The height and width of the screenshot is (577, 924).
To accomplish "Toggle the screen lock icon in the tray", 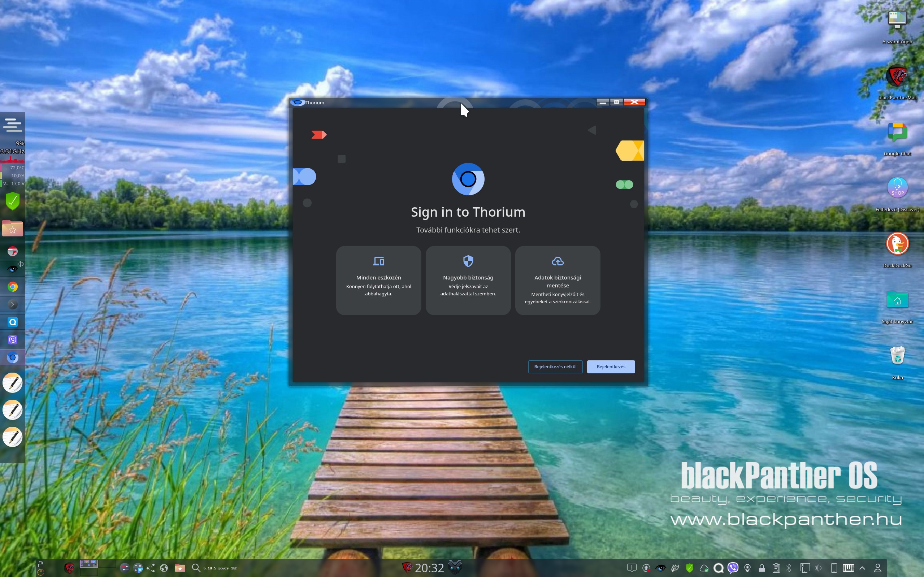I will click(x=762, y=568).
